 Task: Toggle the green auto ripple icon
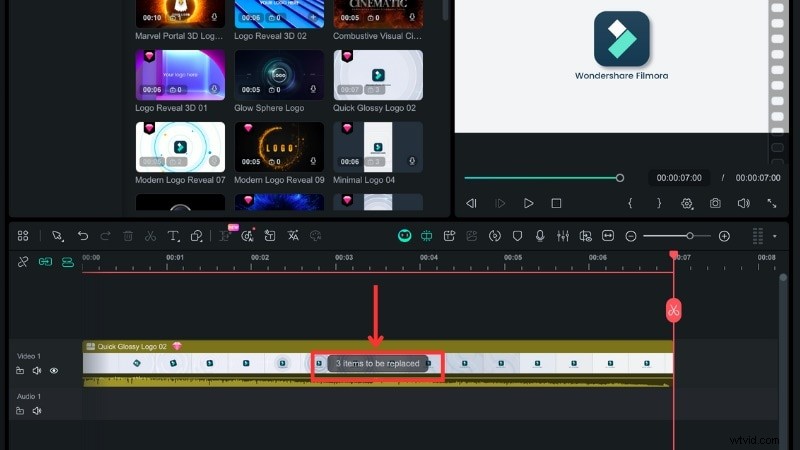[427, 236]
